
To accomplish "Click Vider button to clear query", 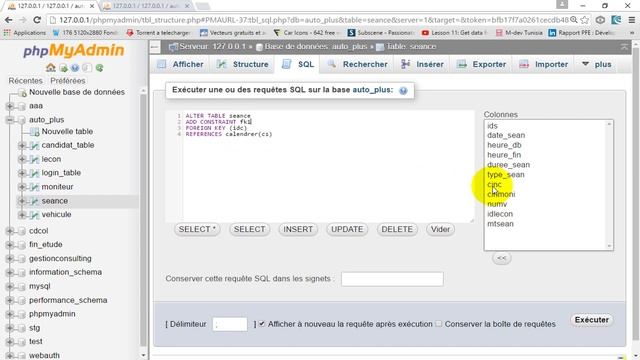I will 440,229.
